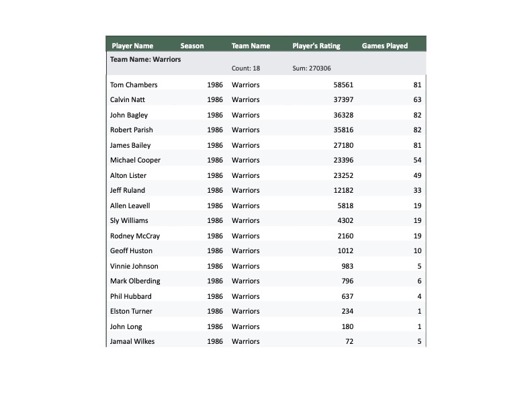Click the Player Name column header
Image resolution: width=532 pixels, height=411 pixels.
pos(132,46)
